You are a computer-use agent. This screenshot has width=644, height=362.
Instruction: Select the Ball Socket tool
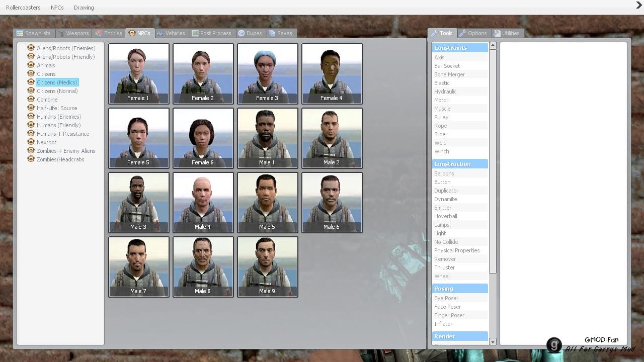tap(460, 66)
